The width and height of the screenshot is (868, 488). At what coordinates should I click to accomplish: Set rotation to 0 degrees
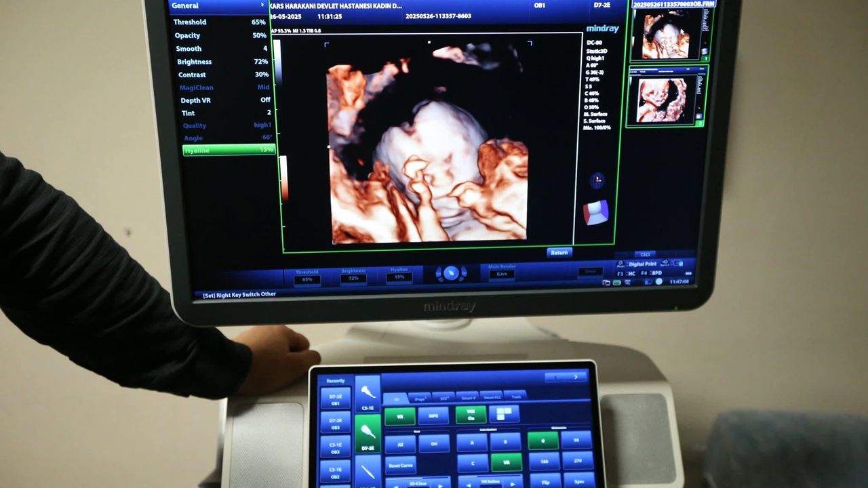tap(543, 440)
